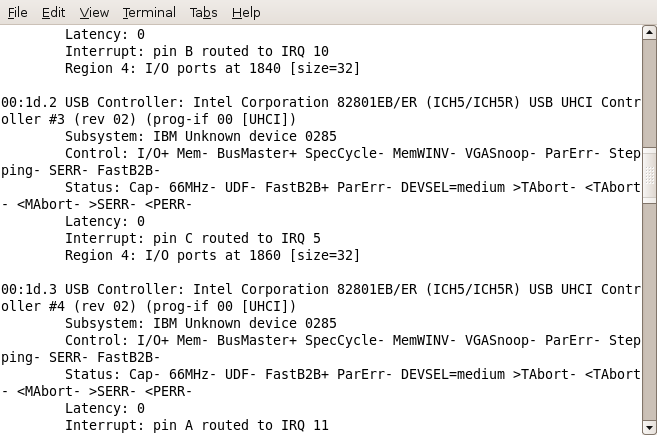The image size is (657, 435).
Task: Open the Tabs menu
Action: pyautogui.click(x=203, y=13)
